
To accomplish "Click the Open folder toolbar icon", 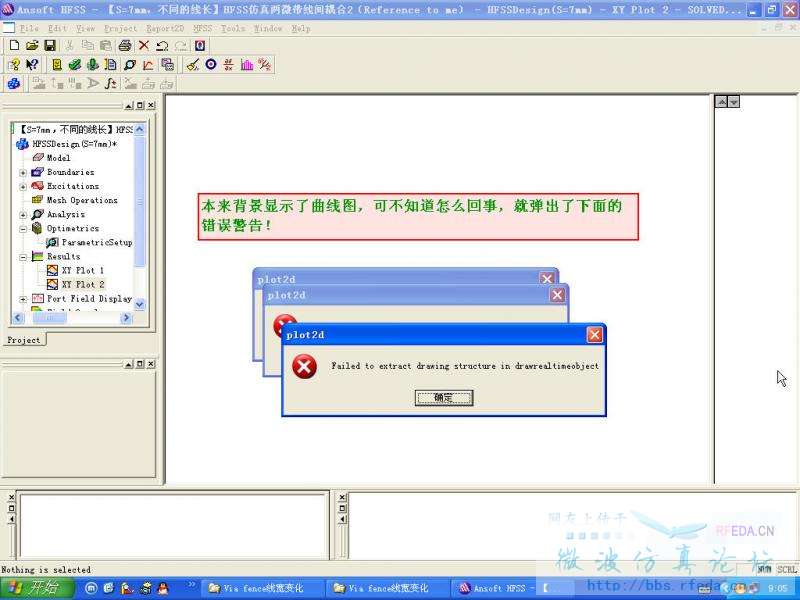I will tap(32, 45).
